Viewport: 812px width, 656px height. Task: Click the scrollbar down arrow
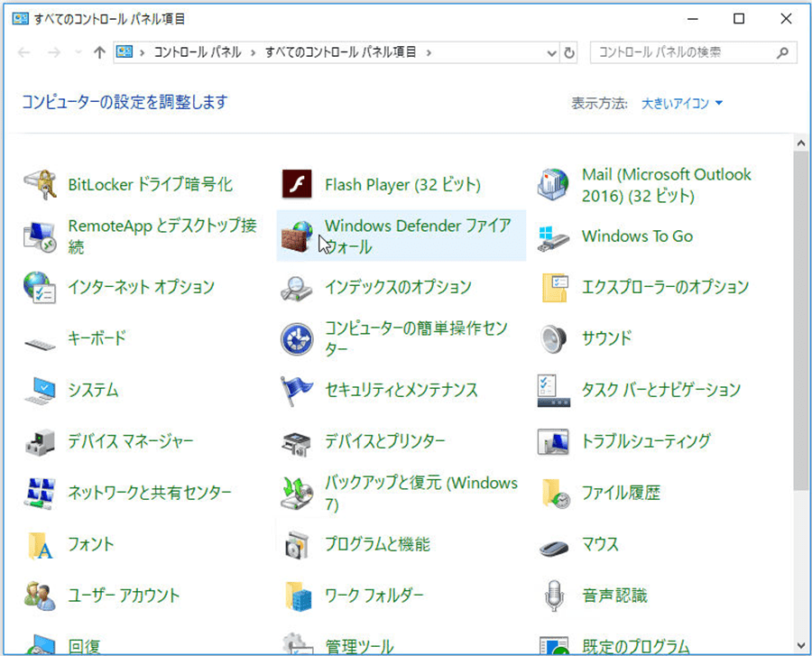[802, 645]
